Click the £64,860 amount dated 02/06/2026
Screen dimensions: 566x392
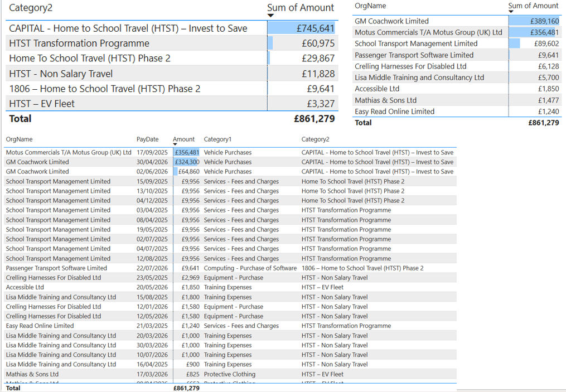(x=189, y=171)
